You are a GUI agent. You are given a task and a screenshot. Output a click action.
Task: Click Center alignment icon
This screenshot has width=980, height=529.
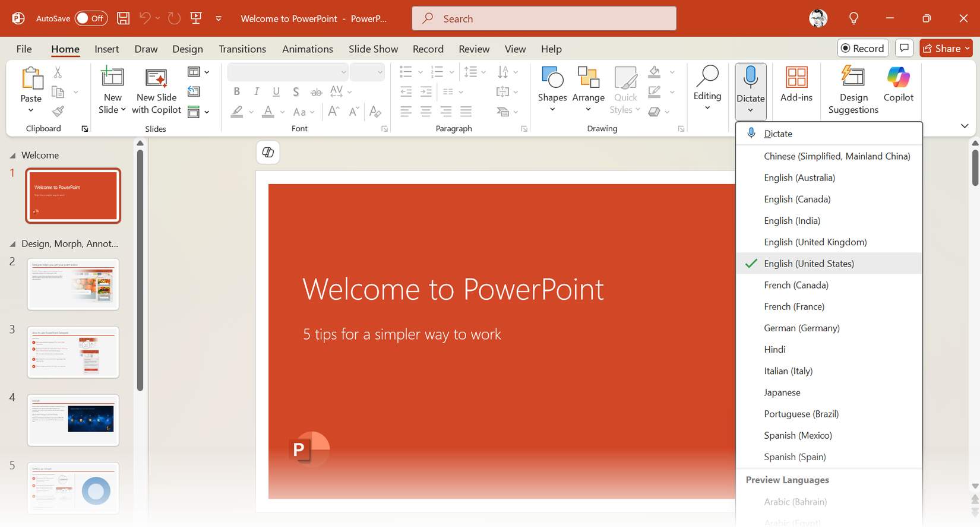click(x=426, y=111)
